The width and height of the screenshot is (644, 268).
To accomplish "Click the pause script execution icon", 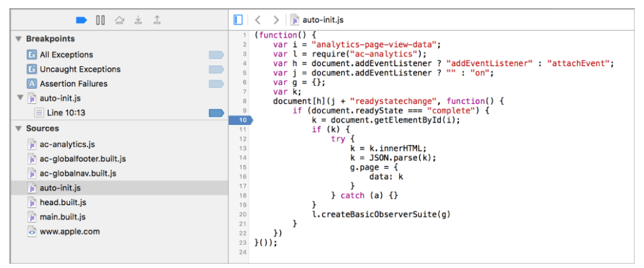I will [x=100, y=20].
